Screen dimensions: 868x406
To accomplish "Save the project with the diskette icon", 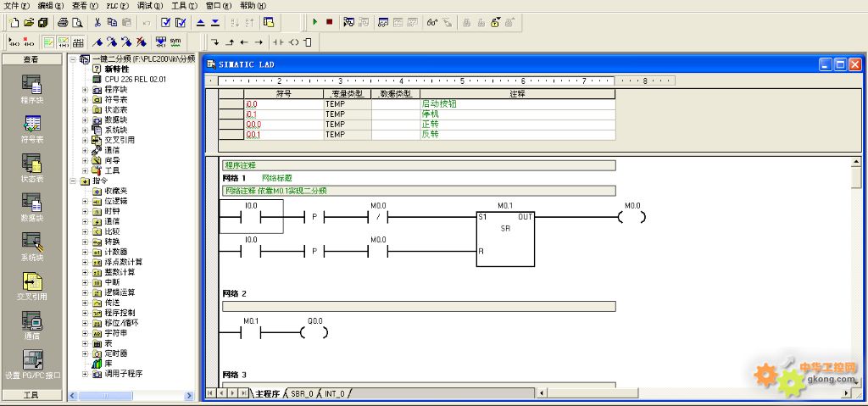I will point(42,23).
